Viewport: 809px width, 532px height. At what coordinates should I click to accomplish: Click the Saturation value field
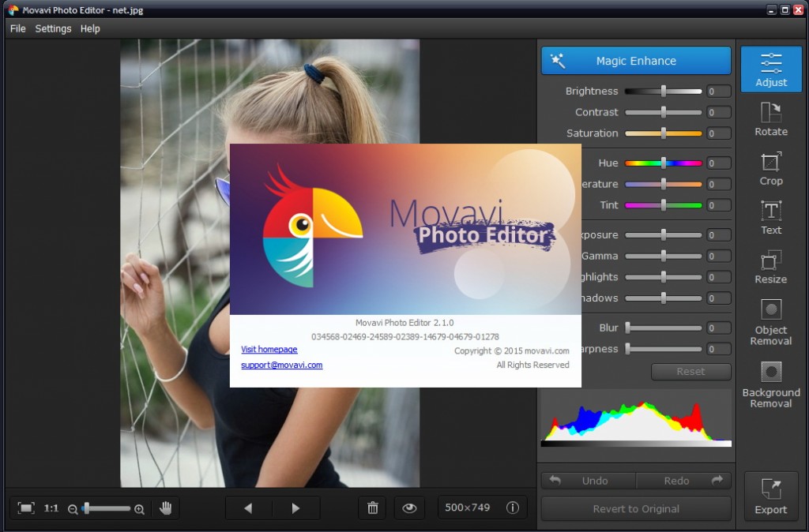(x=718, y=133)
